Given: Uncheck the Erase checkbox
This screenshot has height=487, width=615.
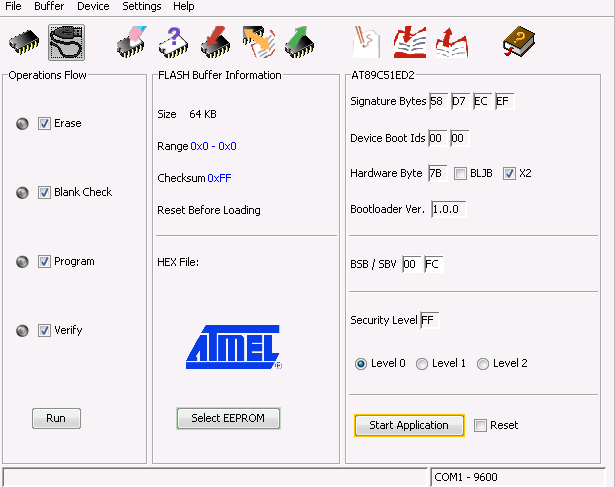Looking at the screenshot, I should (x=44, y=124).
